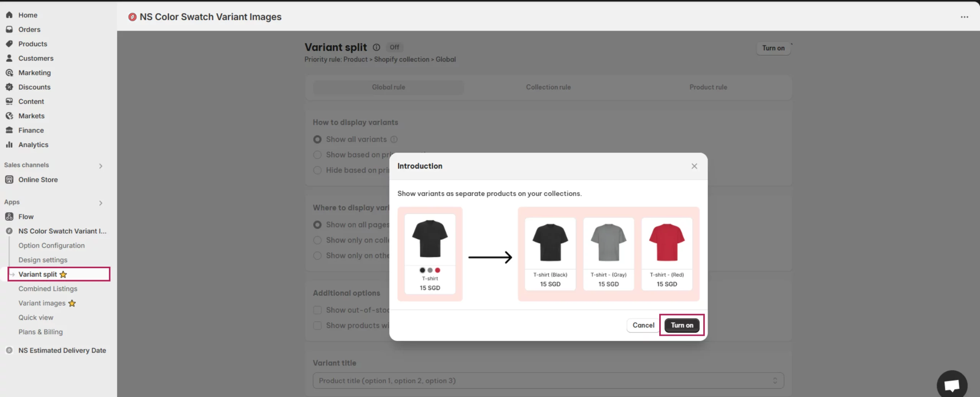
Task: Select Hide based on priority radio button
Action: click(317, 170)
